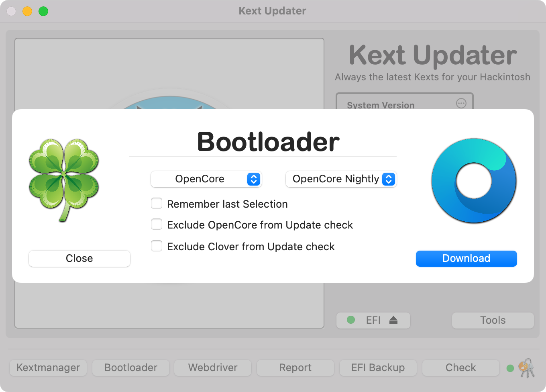Click the EFI Backup button

(378, 368)
